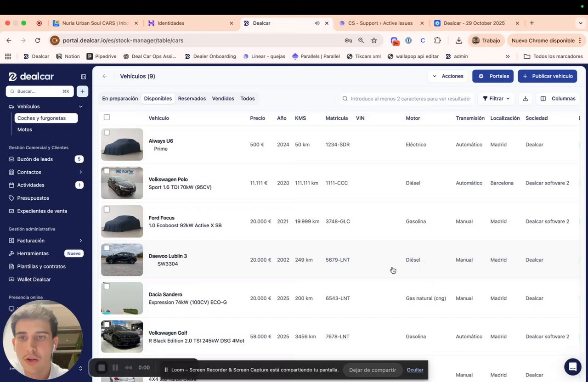Collapse the Dealcar sidebar panel icon
Image resolution: width=588 pixels, height=382 pixels.
tap(84, 77)
